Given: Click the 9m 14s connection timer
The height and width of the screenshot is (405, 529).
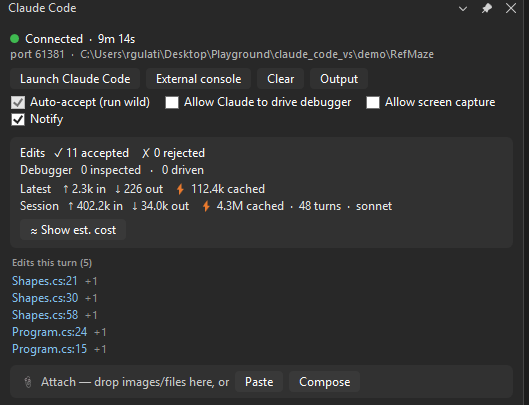Looking at the screenshot, I should tap(116, 39).
